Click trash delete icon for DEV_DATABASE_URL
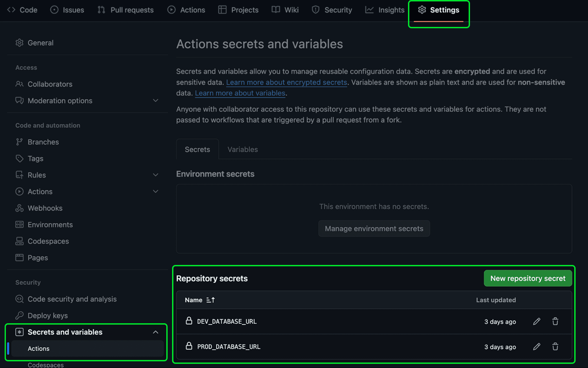The height and width of the screenshot is (368, 588). pos(555,322)
